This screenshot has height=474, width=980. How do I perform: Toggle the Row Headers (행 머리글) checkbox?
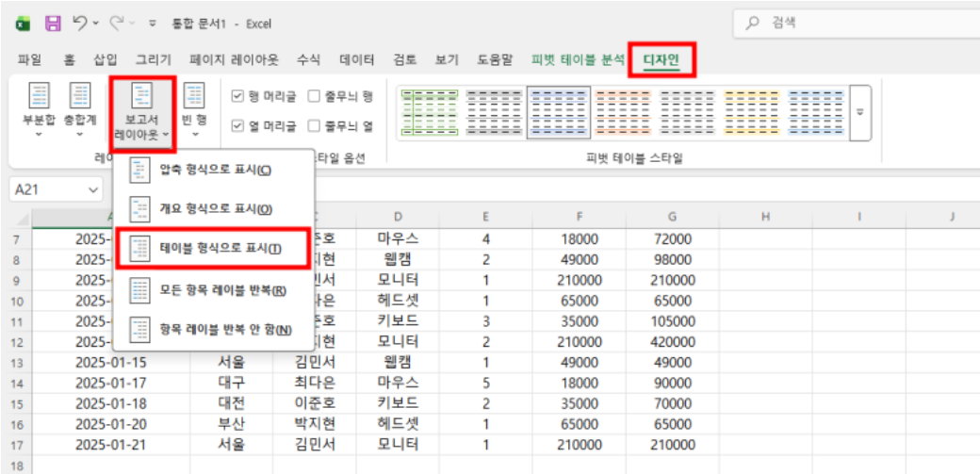pos(238,96)
